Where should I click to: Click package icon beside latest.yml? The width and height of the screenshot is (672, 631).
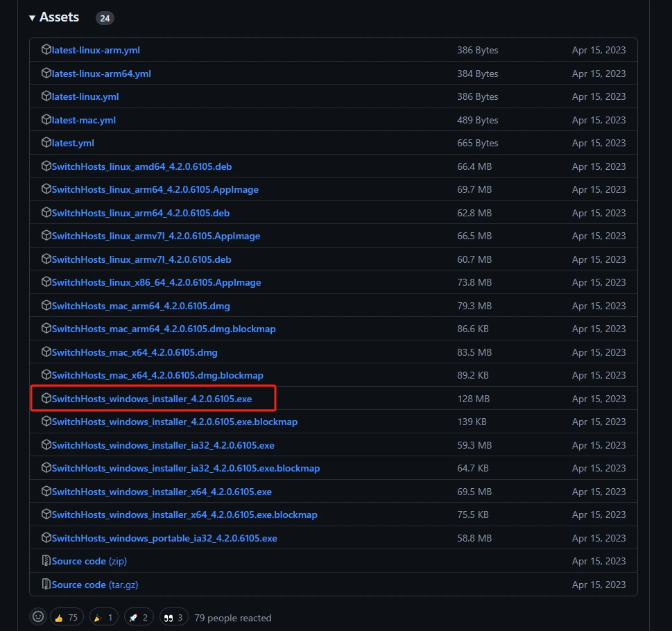(46, 143)
